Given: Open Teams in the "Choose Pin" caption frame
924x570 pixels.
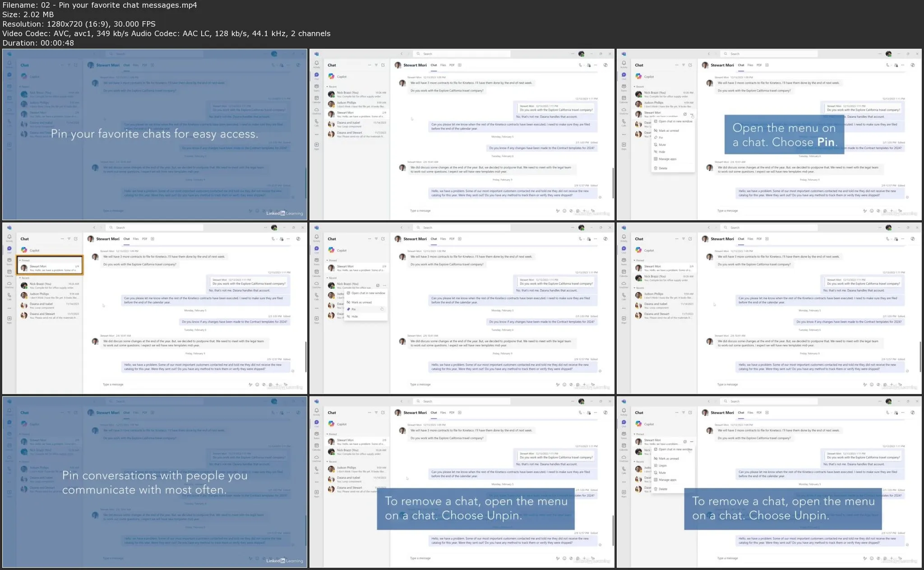Looking at the screenshot, I should 624,87.
